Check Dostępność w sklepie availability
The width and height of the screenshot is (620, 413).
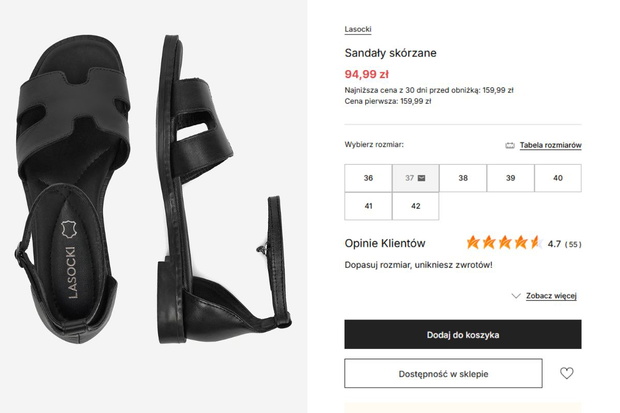point(443,373)
